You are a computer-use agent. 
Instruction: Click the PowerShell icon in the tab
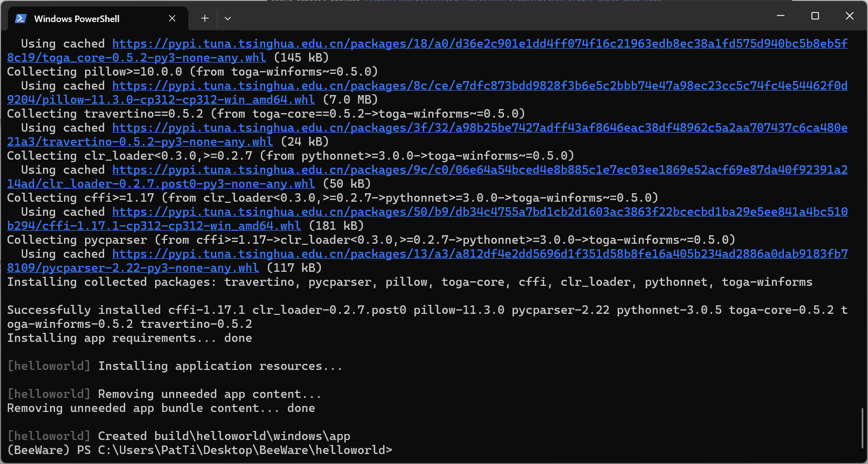click(21, 19)
